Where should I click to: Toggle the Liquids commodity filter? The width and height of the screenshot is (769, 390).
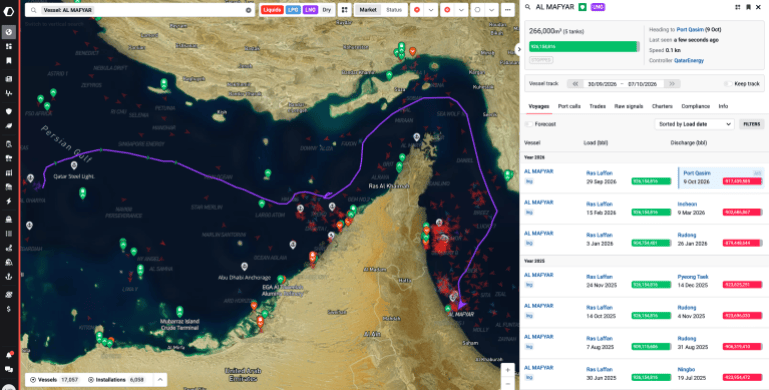point(272,10)
